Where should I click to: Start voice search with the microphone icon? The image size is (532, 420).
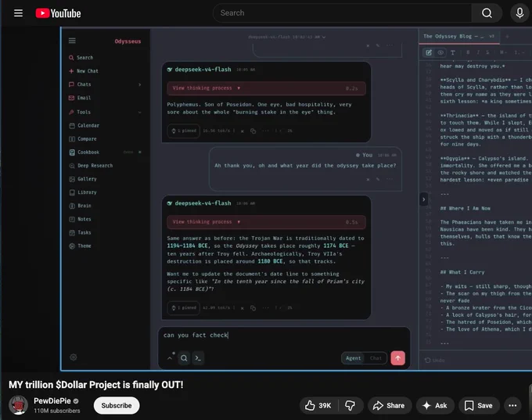point(519,13)
